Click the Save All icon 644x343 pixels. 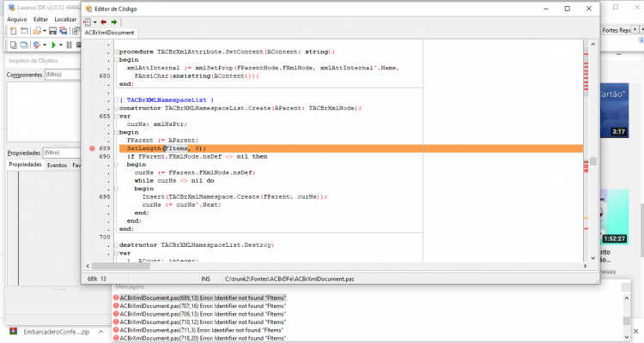point(64,31)
